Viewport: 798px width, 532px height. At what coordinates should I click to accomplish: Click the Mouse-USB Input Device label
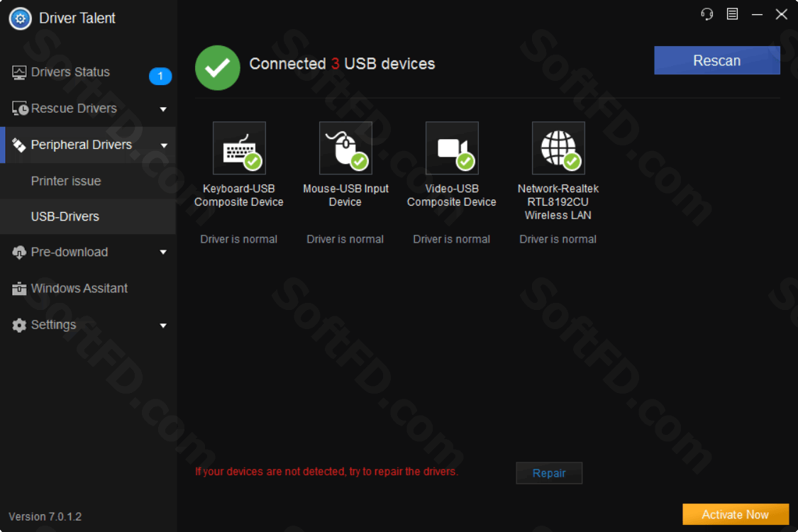tap(345, 196)
